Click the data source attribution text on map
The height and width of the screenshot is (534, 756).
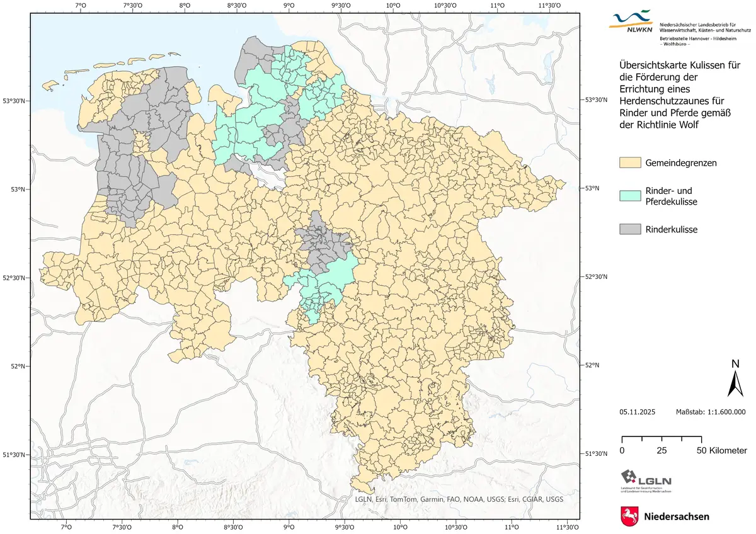[459, 499]
